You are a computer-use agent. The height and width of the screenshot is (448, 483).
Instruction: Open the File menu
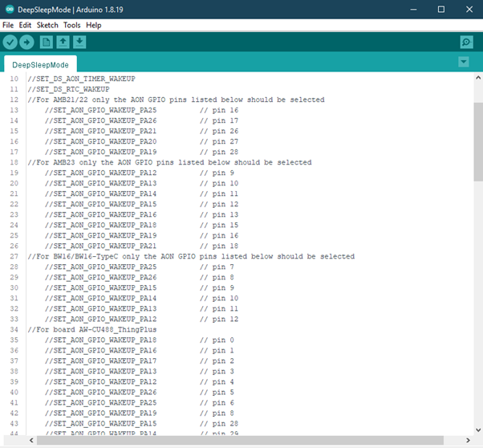point(8,25)
